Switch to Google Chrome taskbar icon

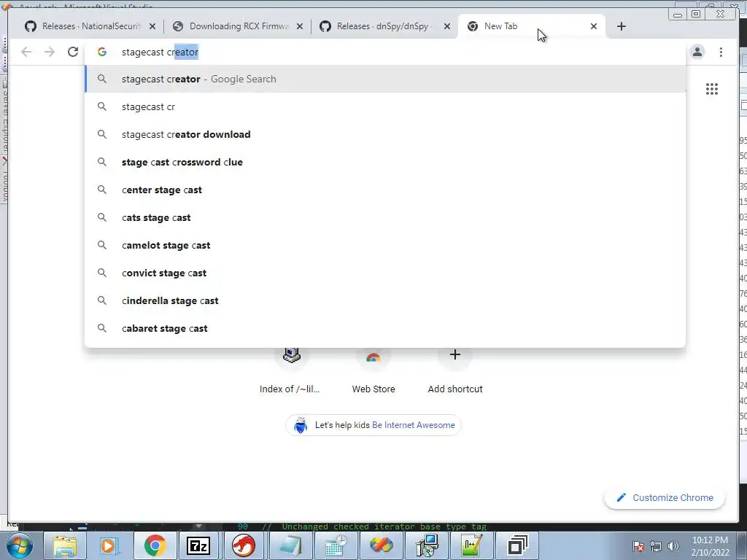(x=154, y=545)
